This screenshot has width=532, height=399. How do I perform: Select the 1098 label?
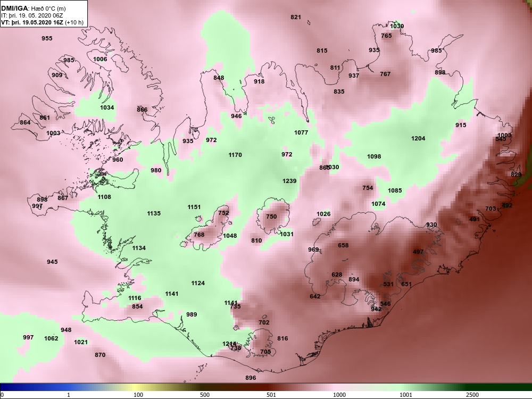tap(374, 157)
